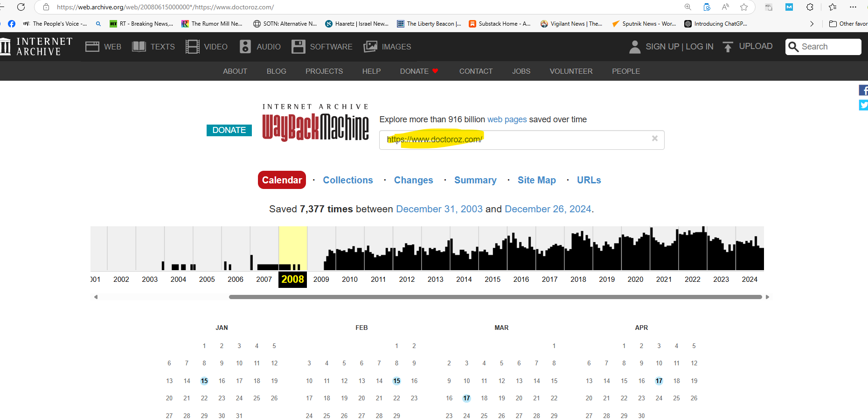Open the VOLUNTEER menu item
Image resolution: width=868 pixels, height=419 pixels.
pos(571,71)
